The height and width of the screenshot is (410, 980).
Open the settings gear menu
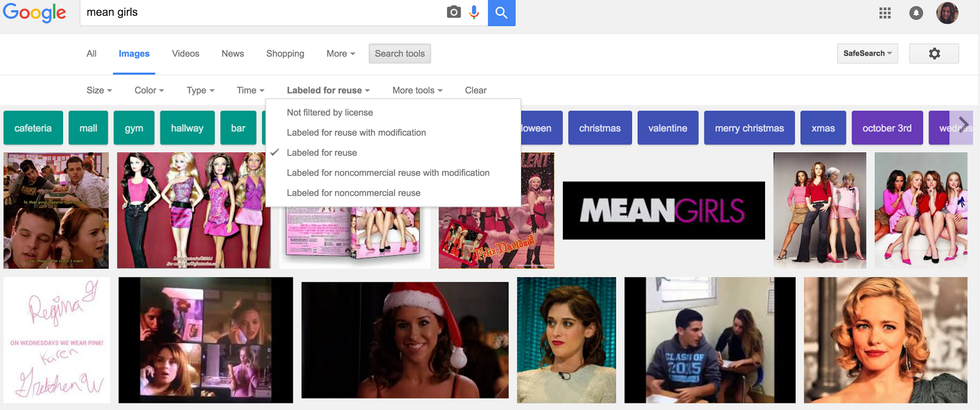934,53
